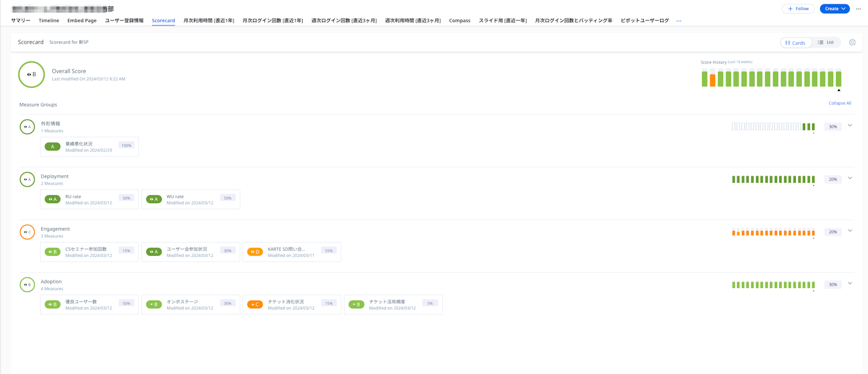Open the Embed Page tab
This screenshot has height=374, width=868.
click(x=82, y=20)
